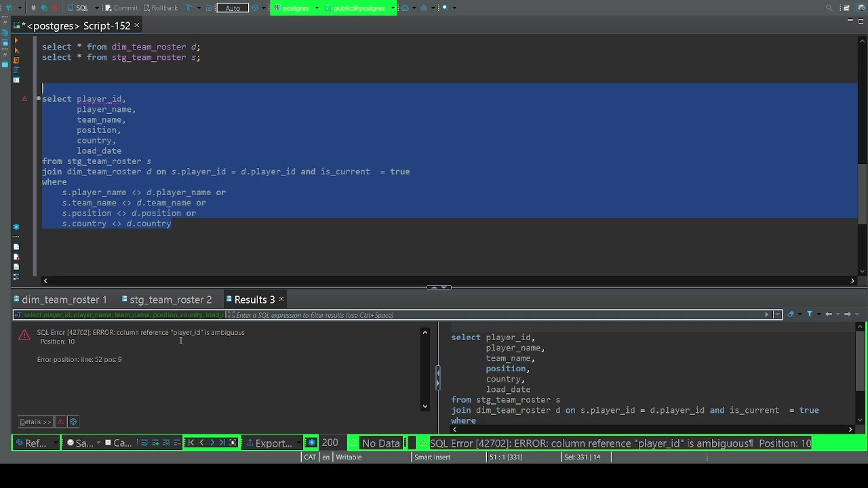Click the error message panel scroll up arrow
This screenshot has width=868, height=488.
coord(425,332)
